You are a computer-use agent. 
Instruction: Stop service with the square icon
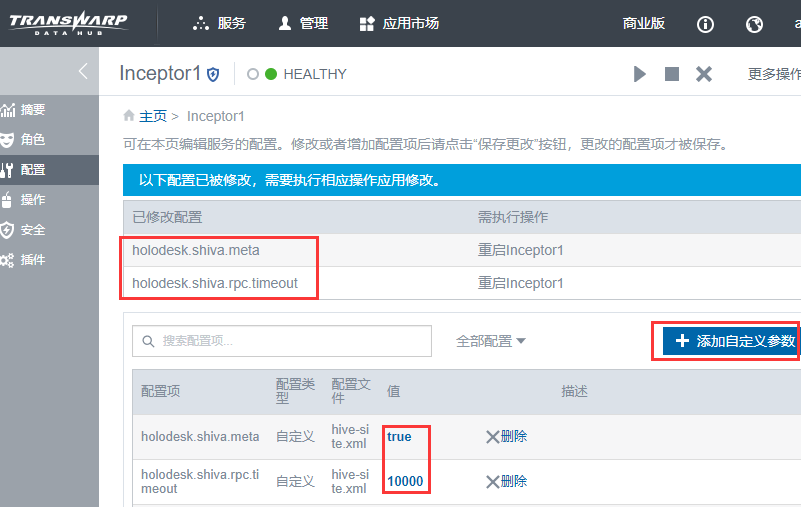(672, 74)
